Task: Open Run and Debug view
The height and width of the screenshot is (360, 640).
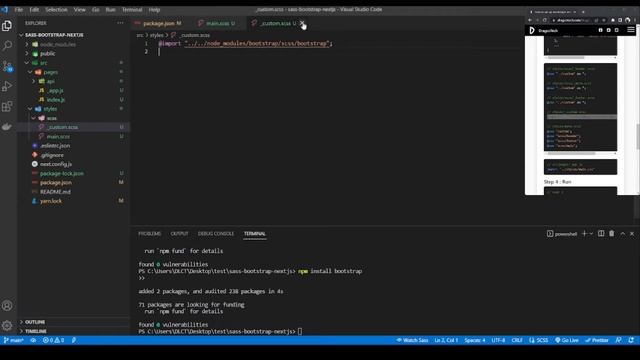Action: pyautogui.click(x=7, y=86)
